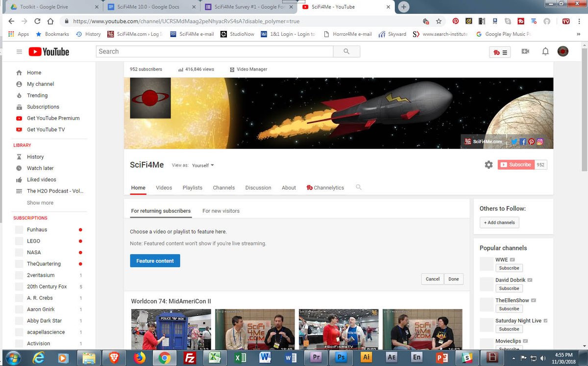The width and height of the screenshot is (588, 366).
Task: Open the TARDIS Police Box video thumbnail
Action: [171, 329]
